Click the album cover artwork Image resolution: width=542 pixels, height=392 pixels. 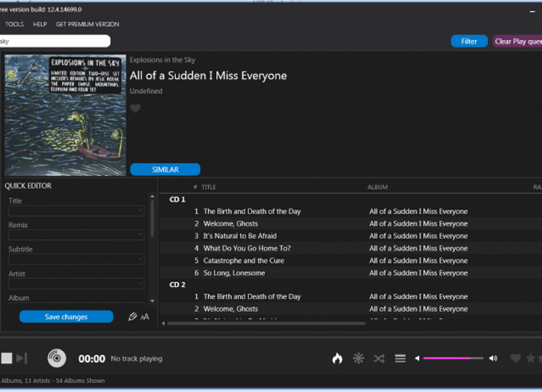click(65, 115)
